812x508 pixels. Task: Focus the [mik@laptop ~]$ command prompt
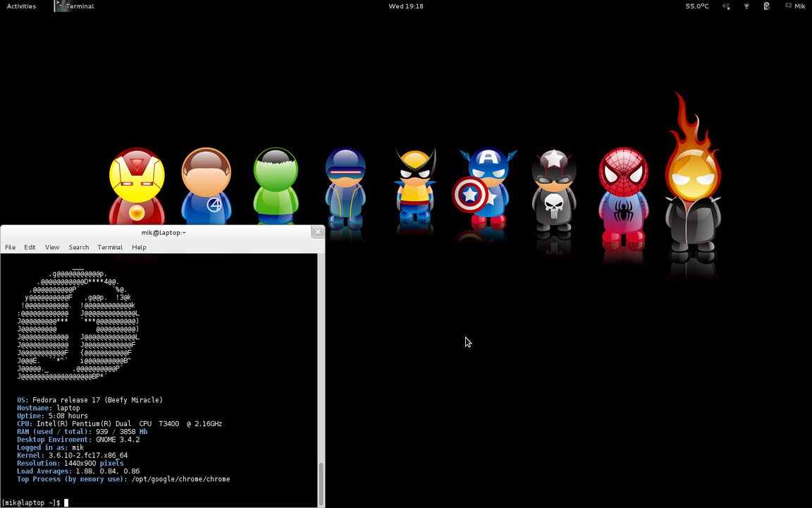35,503
